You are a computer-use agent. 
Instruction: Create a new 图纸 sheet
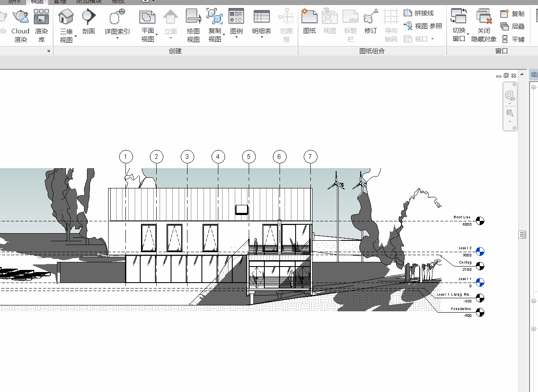[x=310, y=22]
